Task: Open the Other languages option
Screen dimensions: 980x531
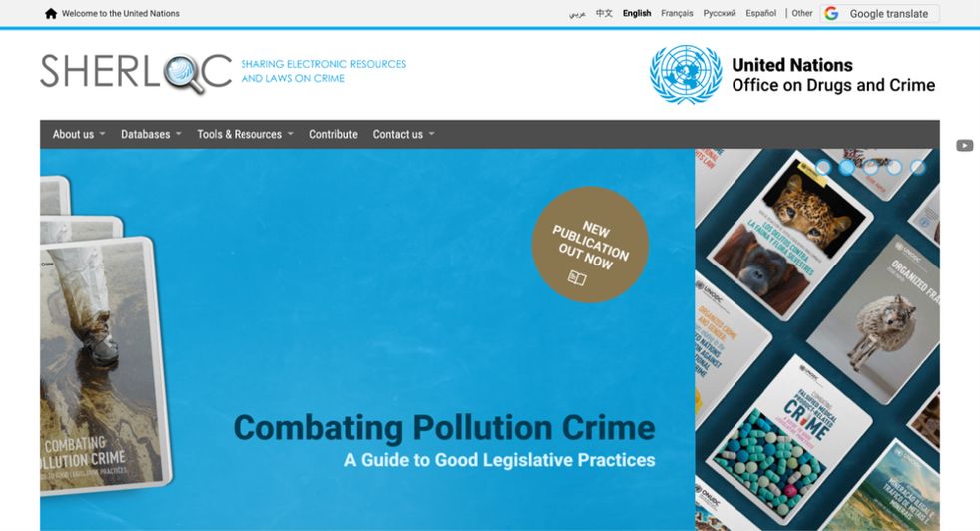Action: (802, 13)
